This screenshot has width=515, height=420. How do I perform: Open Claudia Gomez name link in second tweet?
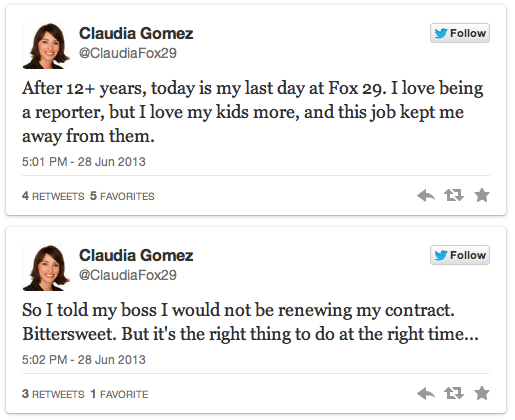pos(136,255)
